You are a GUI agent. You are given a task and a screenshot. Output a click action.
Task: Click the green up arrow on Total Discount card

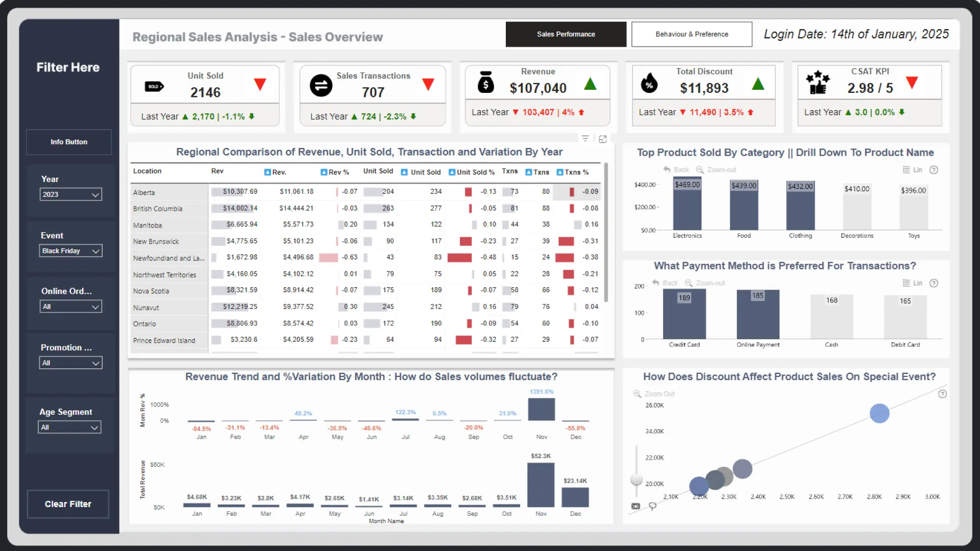[x=758, y=84]
